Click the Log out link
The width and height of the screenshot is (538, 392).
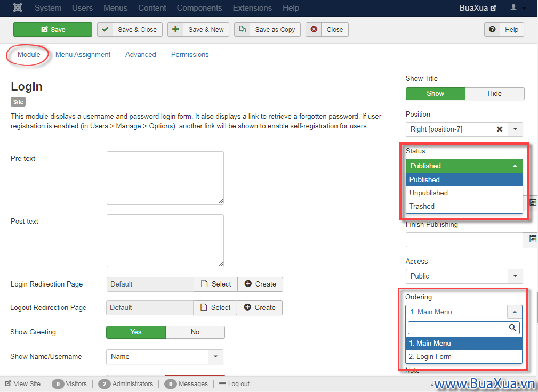pos(235,384)
